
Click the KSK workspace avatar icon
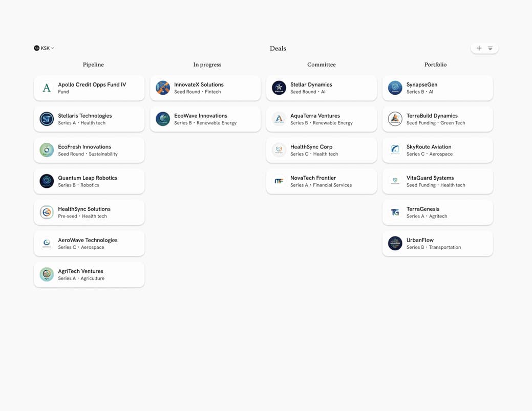(36, 48)
